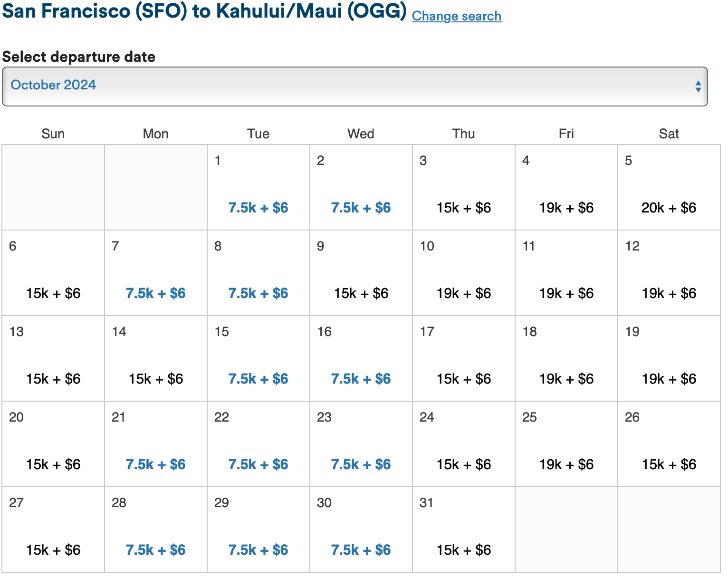The height and width of the screenshot is (578, 728).
Task: Select October 7 fare 7.5k + $6
Action: coord(155,293)
